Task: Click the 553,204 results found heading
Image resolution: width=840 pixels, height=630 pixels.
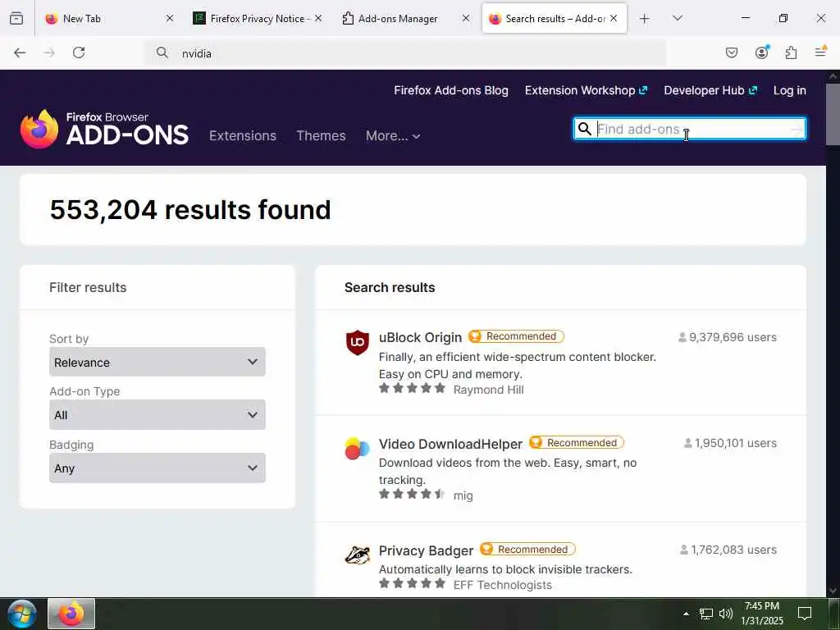Action: (190, 209)
